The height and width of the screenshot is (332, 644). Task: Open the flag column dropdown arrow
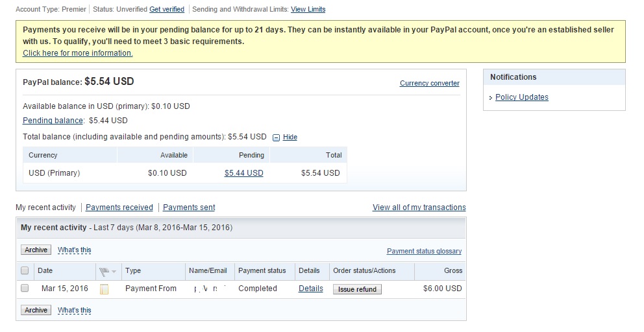(x=114, y=272)
